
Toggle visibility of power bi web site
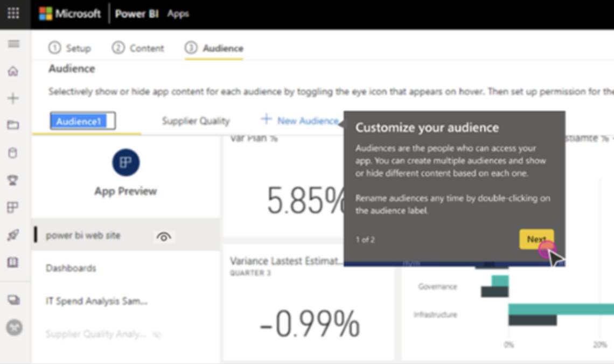click(x=164, y=236)
